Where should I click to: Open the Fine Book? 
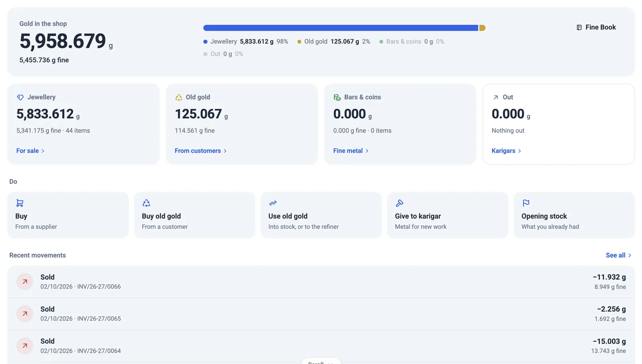[596, 27]
